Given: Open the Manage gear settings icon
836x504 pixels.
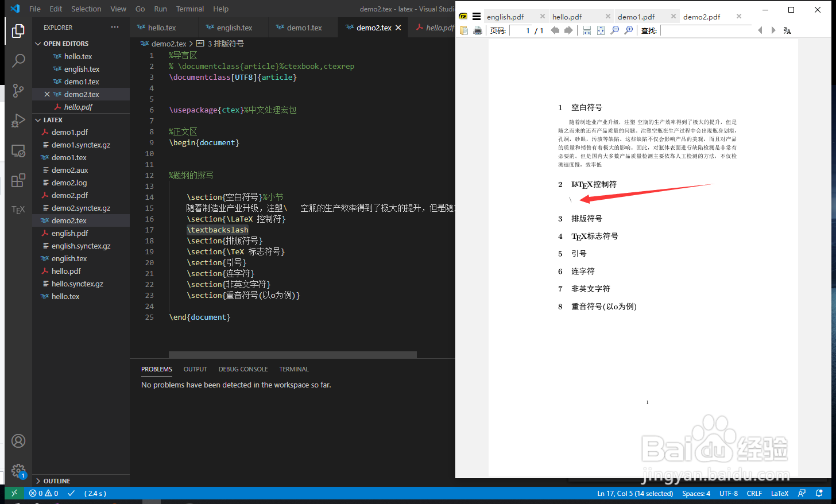Looking at the screenshot, I should pos(18,471).
